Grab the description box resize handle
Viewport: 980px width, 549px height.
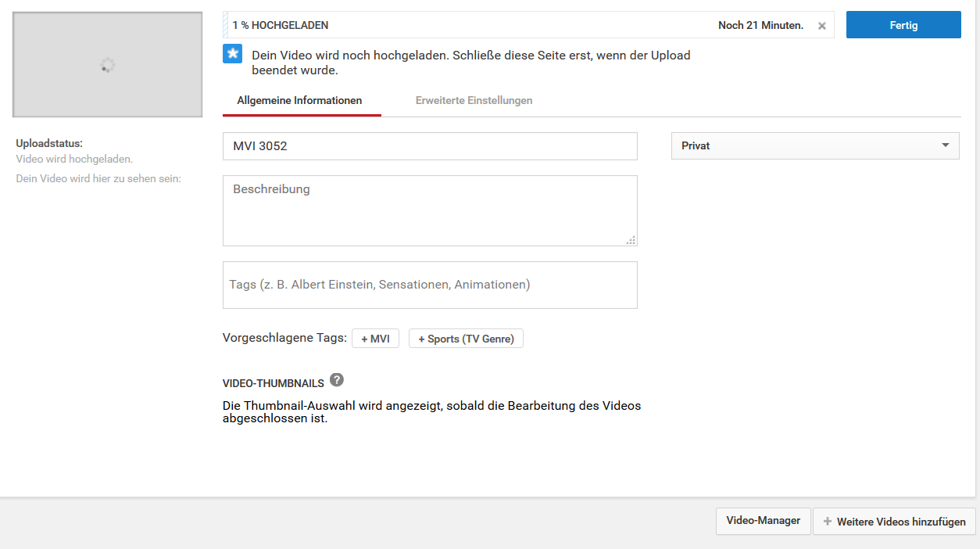click(x=631, y=240)
